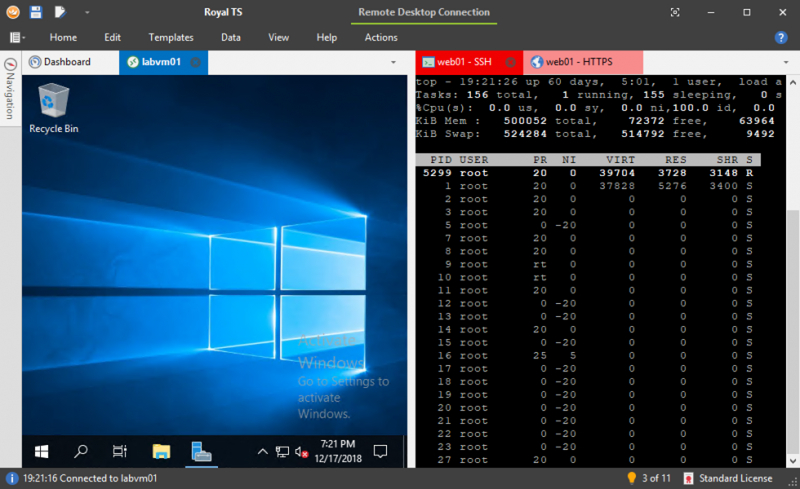Open Action Center notification icon
800x489 pixels.
381,451
